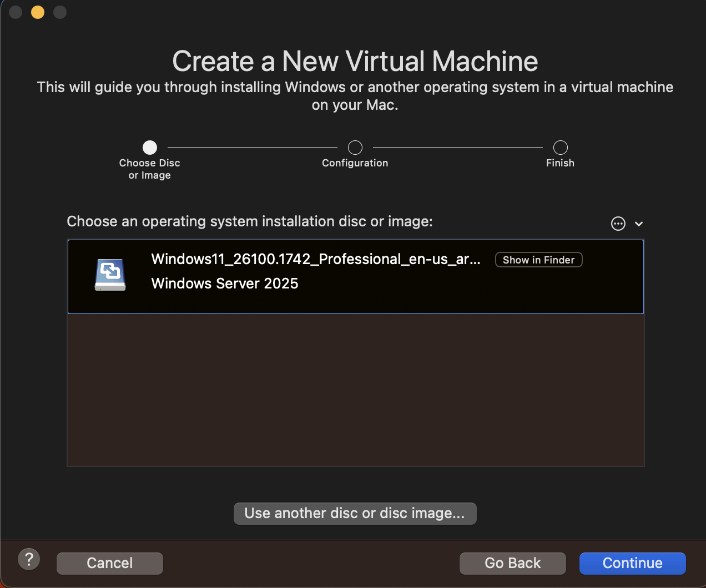Select the VMware disk image icon
This screenshot has height=588, width=706.
[110, 275]
